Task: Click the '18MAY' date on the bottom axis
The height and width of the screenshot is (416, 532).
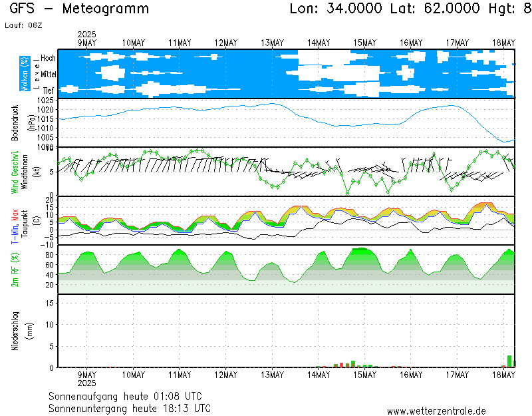Action: coord(503,375)
